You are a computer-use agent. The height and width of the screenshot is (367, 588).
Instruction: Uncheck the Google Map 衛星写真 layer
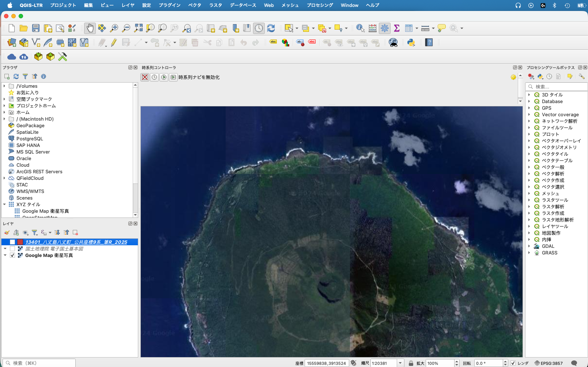coord(12,256)
